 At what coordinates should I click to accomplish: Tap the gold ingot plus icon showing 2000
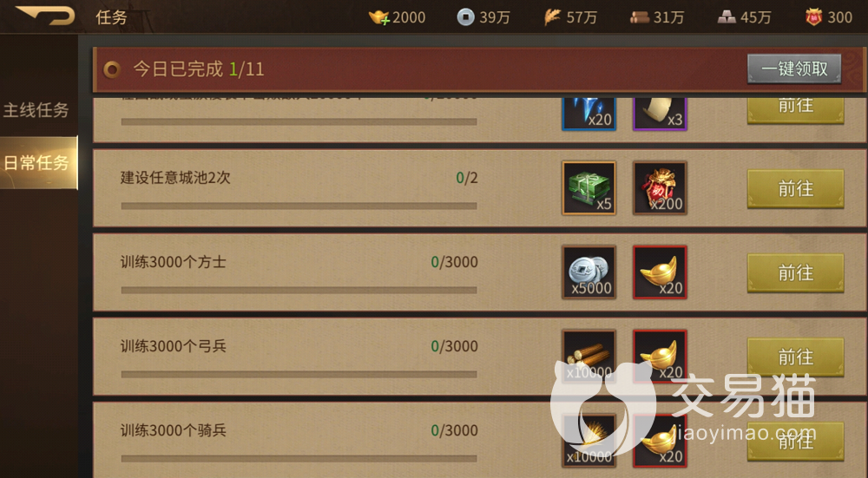[x=398, y=17]
